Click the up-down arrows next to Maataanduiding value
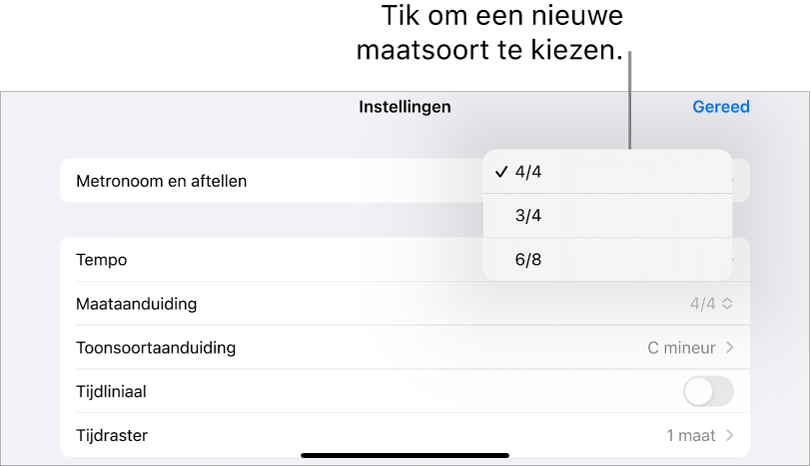This screenshot has width=811, height=466. [x=727, y=304]
